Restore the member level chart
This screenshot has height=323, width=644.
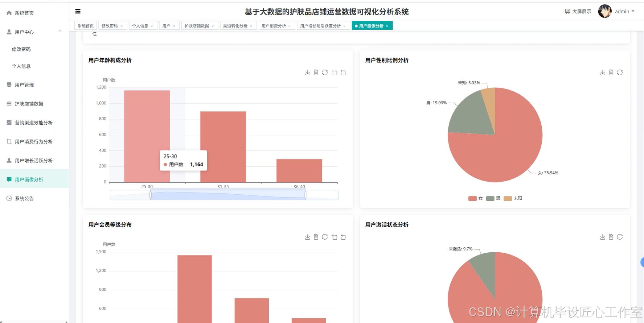pos(325,237)
